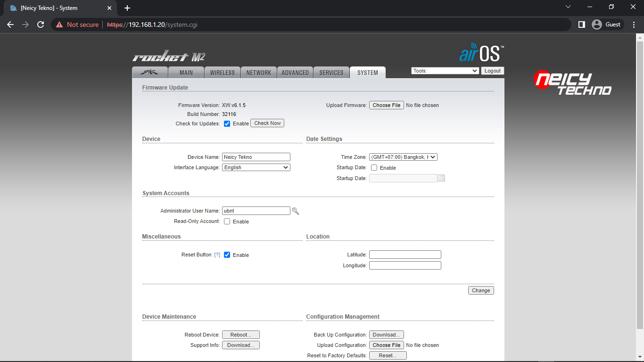Click Choose File for Upload Configuration
This screenshot has height=362, width=644.
click(x=387, y=345)
